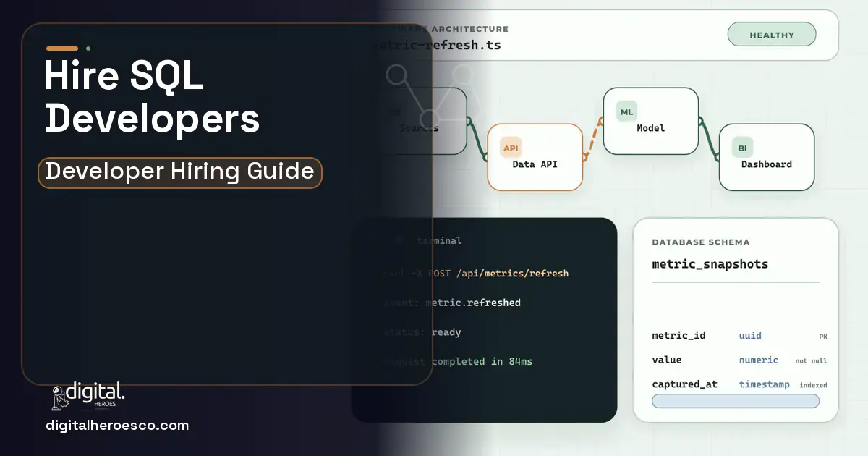Select the numeric type value

pos(759,360)
